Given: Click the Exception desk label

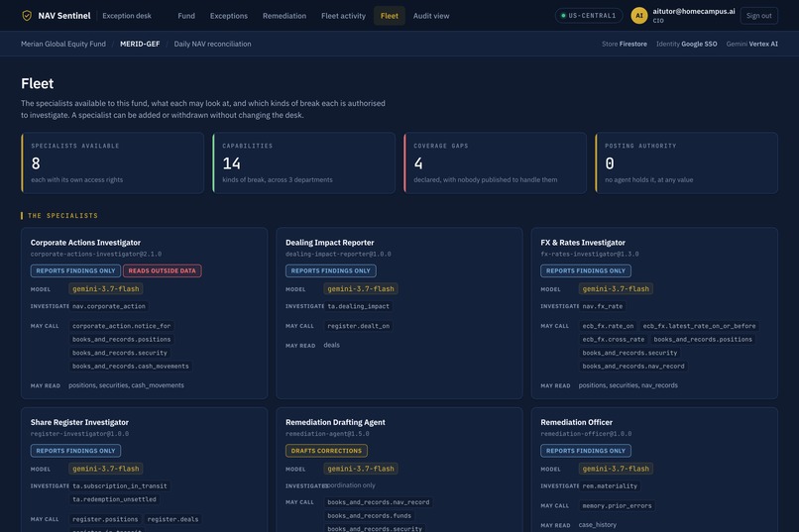Looking at the screenshot, I should [x=127, y=16].
